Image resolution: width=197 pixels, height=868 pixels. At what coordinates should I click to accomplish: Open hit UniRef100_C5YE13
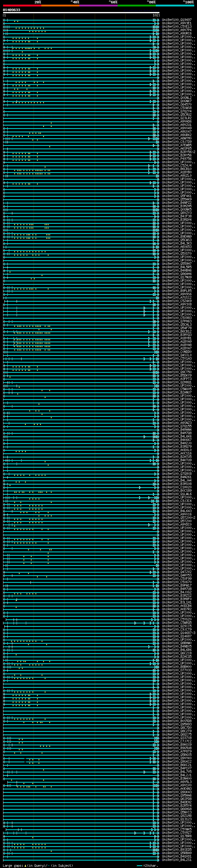[177, 26]
